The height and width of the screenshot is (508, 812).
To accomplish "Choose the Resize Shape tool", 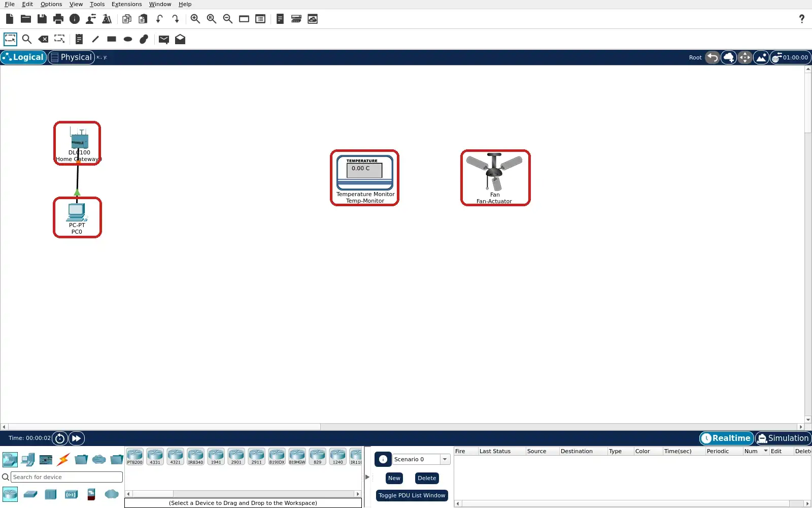I will click(x=59, y=39).
